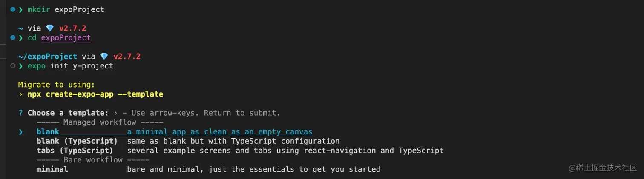The height and width of the screenshot is (179, 644).
Task: Click the juejin watermark logo
Action: pyautogui.click(x=572, y=168)
